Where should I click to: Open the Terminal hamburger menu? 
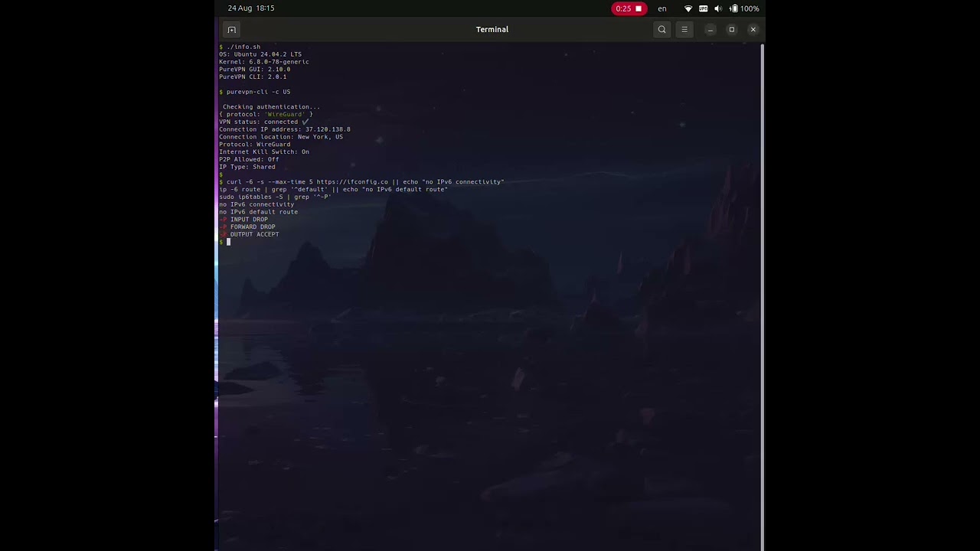click(x=684, y=30)
